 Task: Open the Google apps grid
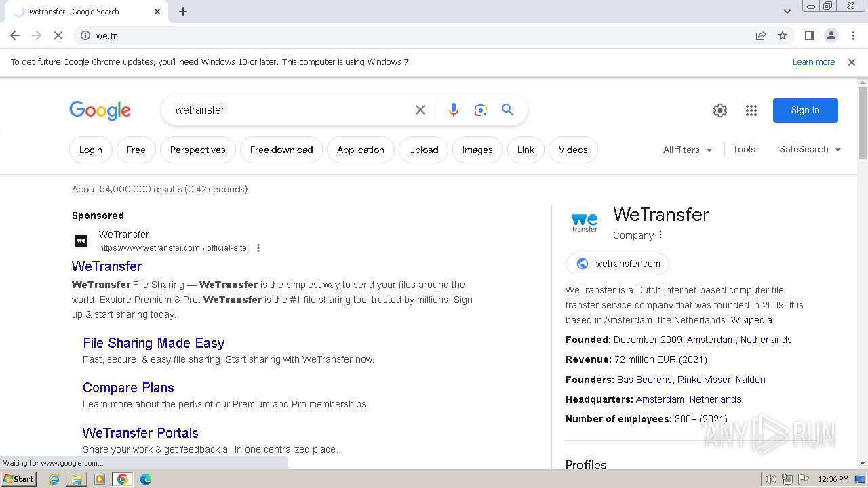click(x=751, y=110)
